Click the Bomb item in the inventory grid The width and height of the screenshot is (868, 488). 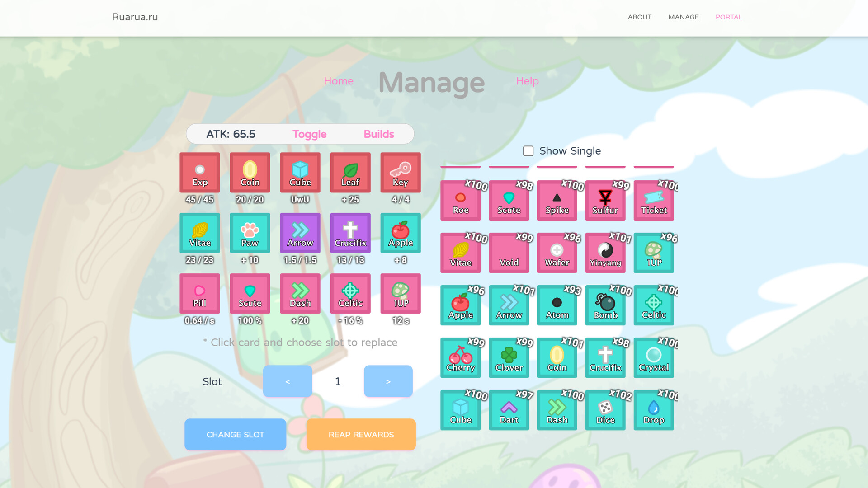pos(605,305)
